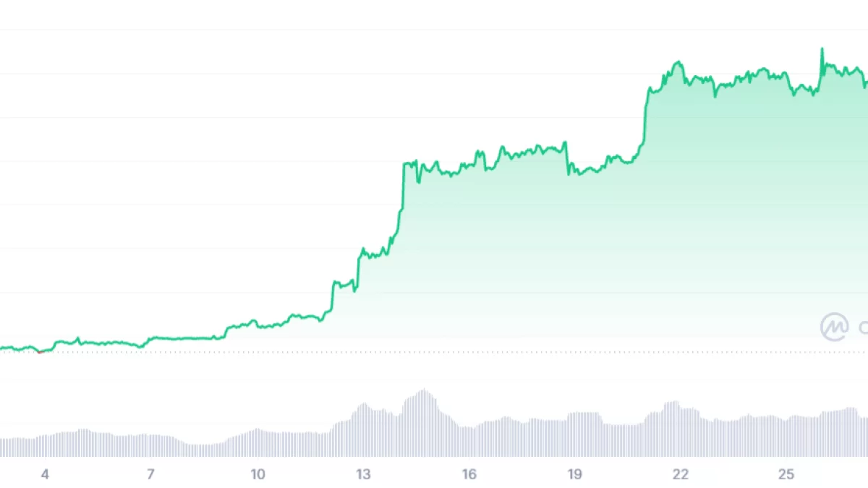Click the price line's rounded peak above date 22

(678, 64)
